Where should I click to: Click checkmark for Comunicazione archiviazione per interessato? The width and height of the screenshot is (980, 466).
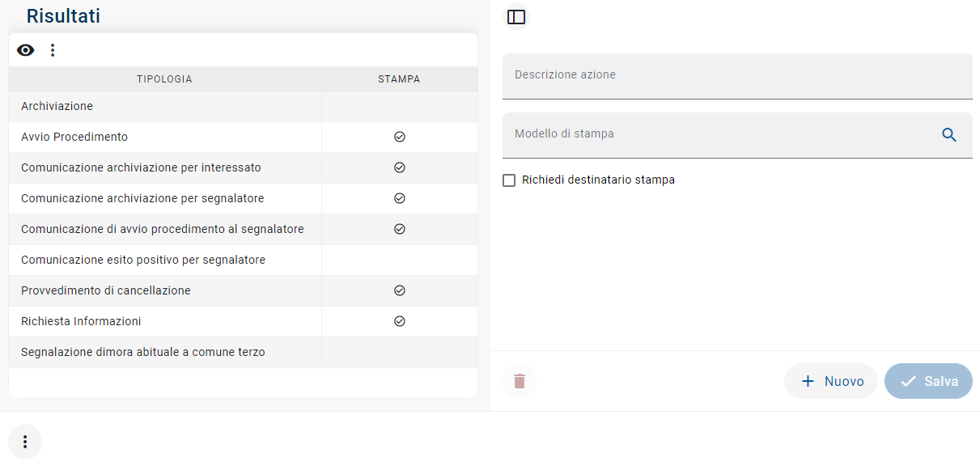[x=399, y=167]
